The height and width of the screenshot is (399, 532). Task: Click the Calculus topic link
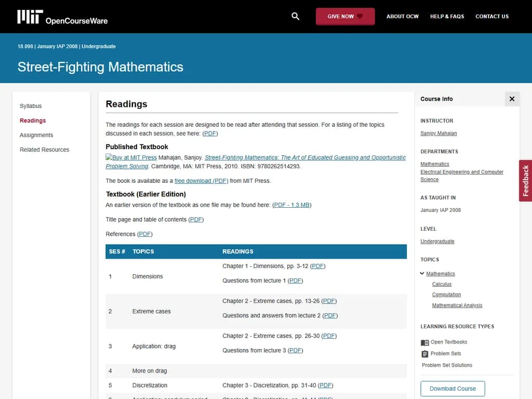(442, 284)
